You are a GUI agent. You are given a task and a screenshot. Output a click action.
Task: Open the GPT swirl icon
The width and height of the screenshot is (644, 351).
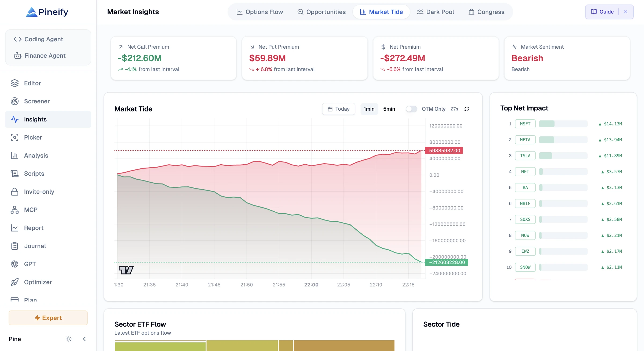(14, 264)
